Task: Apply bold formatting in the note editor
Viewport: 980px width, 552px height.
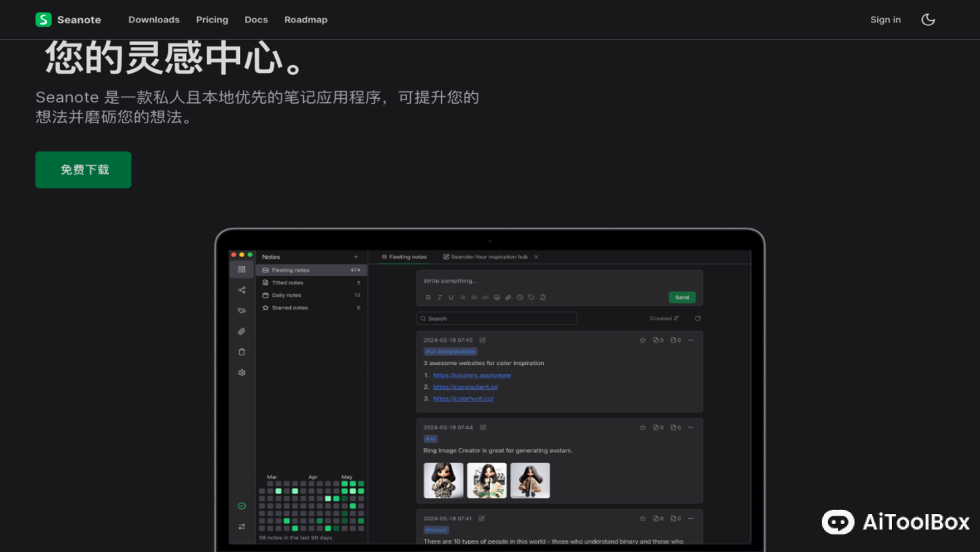Action: [x=428, y=297]
